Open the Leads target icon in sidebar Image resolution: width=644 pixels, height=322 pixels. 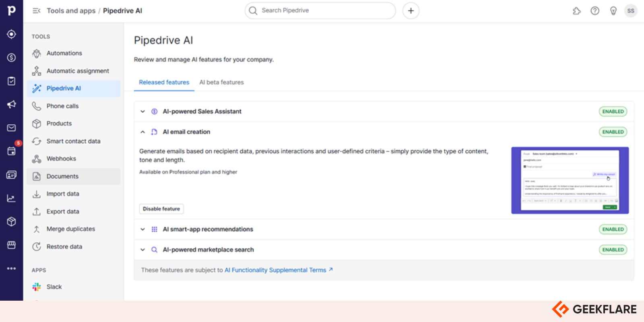[11, 34]
